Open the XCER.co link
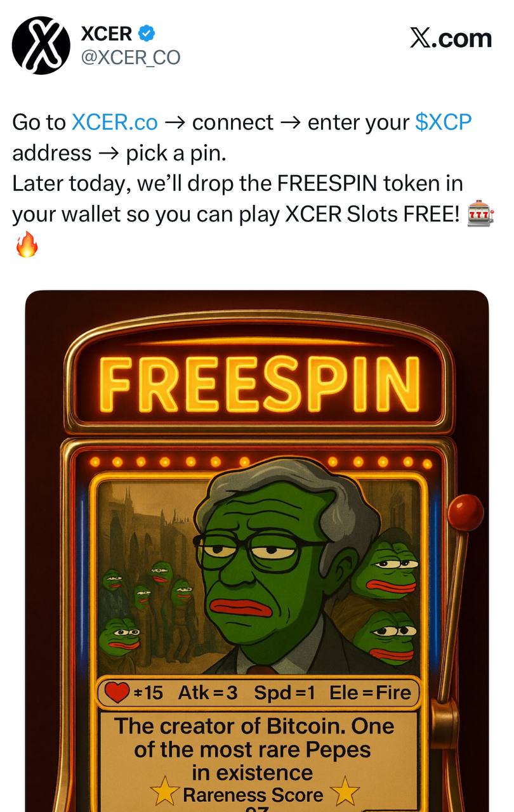 coord(115,122)
